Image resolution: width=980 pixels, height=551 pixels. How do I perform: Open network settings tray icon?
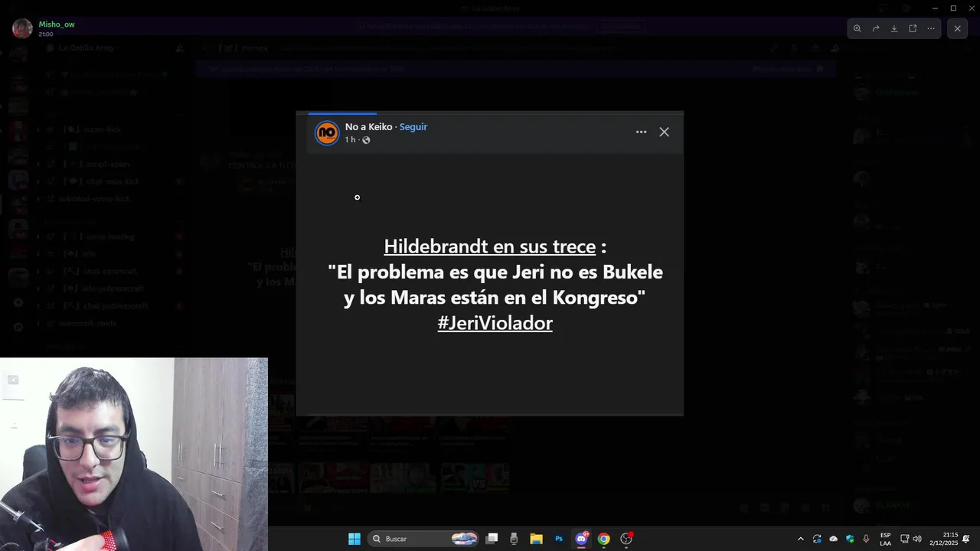point(904,539)
